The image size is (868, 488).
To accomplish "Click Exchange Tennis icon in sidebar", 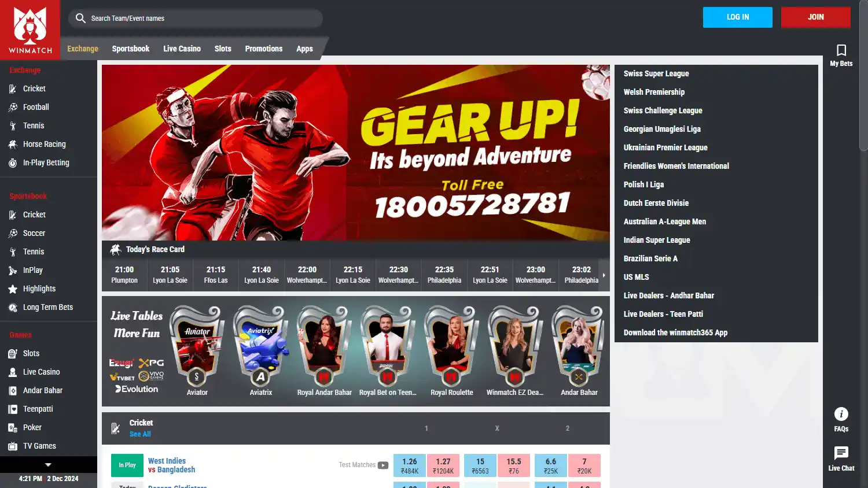I will pos(13,126).
